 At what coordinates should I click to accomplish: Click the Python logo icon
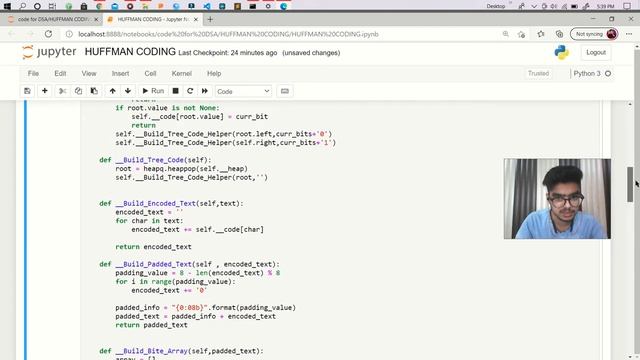[562, 52]
